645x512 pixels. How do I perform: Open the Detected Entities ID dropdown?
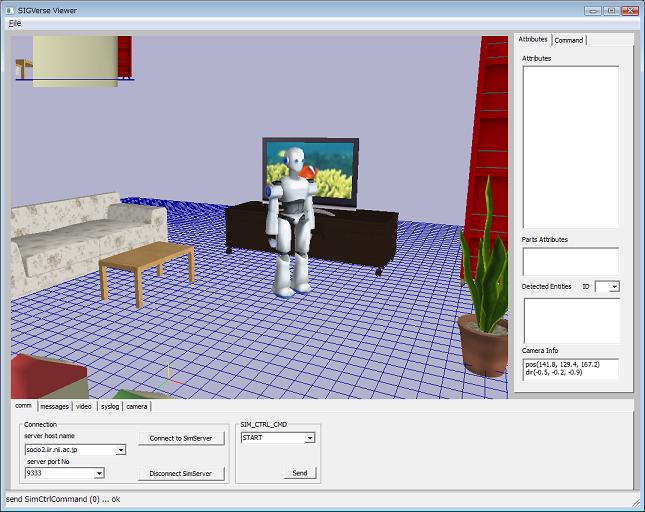(613, 287)
